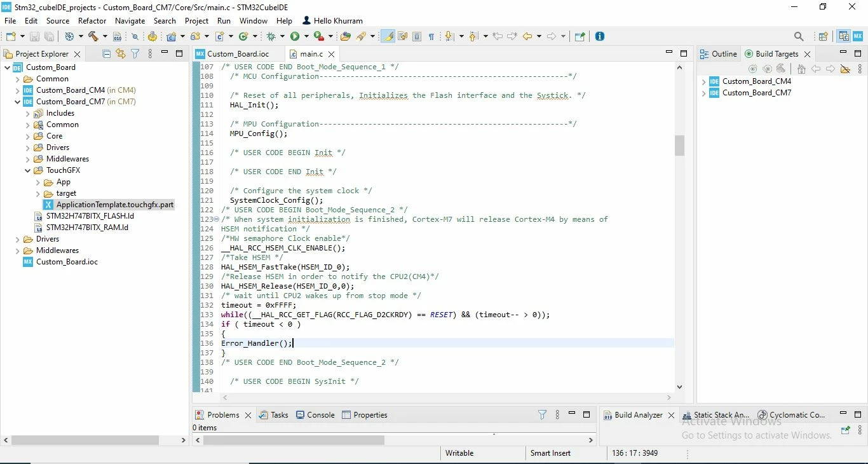
Task: Close the Build Targets view
Action: (808, 55)
